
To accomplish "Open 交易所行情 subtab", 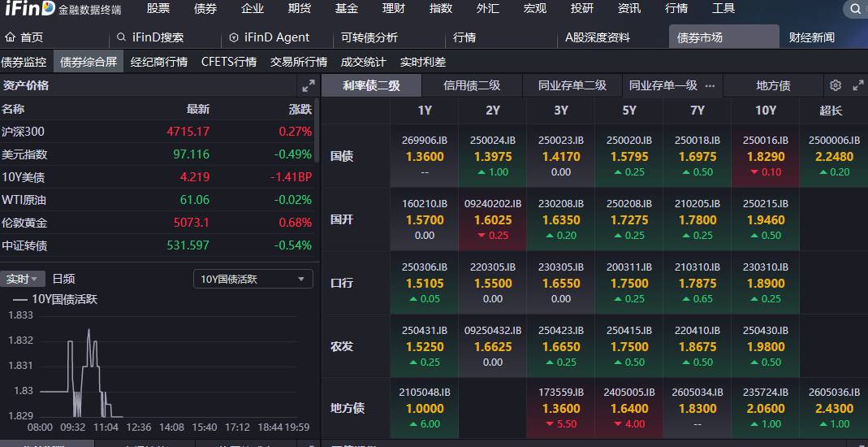I will click(298, 62).
